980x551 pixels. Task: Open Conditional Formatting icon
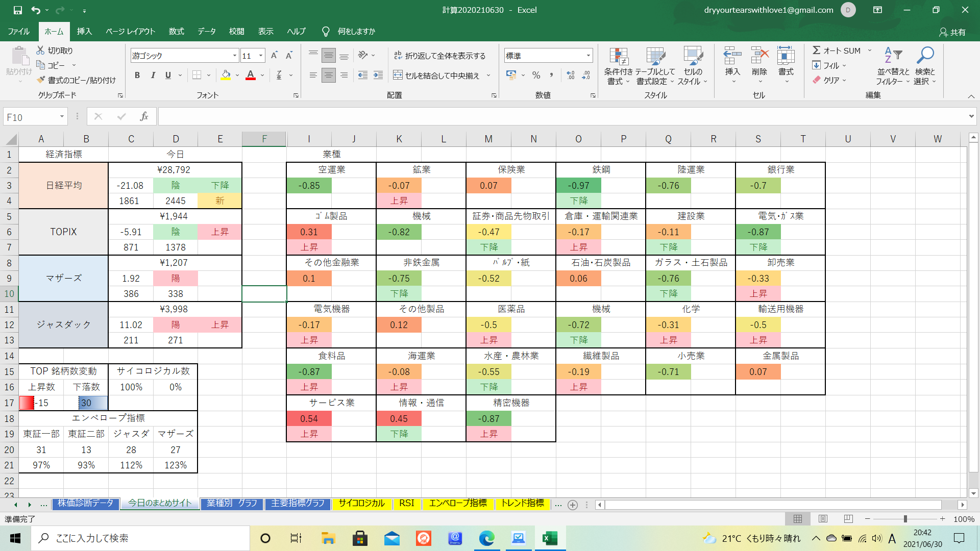point(618,58)
